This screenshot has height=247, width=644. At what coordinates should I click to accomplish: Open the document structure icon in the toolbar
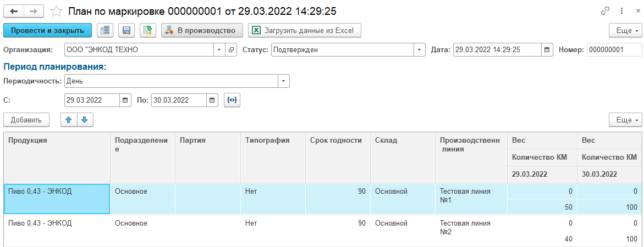tap(105, 30)
